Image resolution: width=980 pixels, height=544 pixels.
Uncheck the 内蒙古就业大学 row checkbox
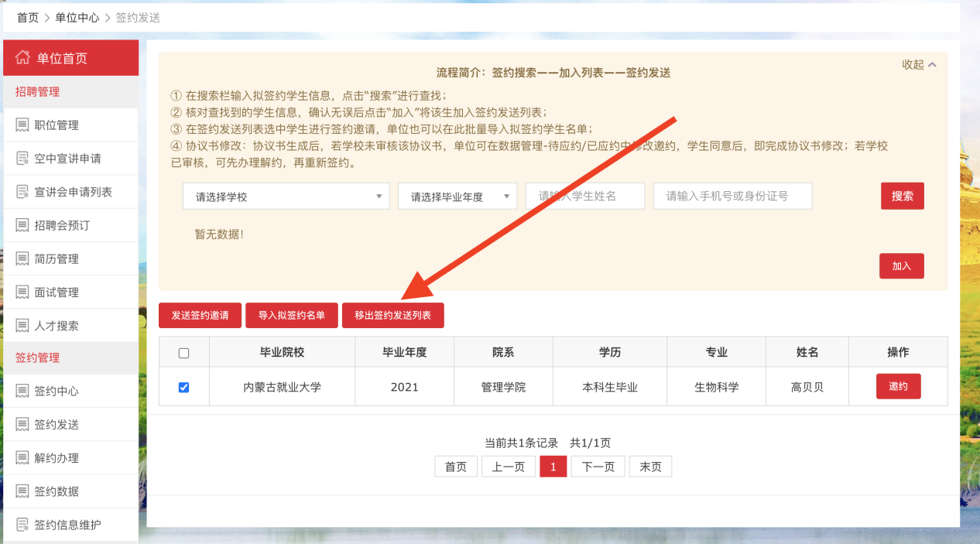tap(183, 387)
